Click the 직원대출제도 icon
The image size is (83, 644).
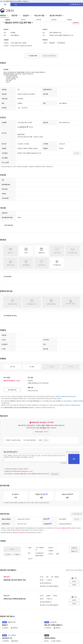[x=26, y=263]
